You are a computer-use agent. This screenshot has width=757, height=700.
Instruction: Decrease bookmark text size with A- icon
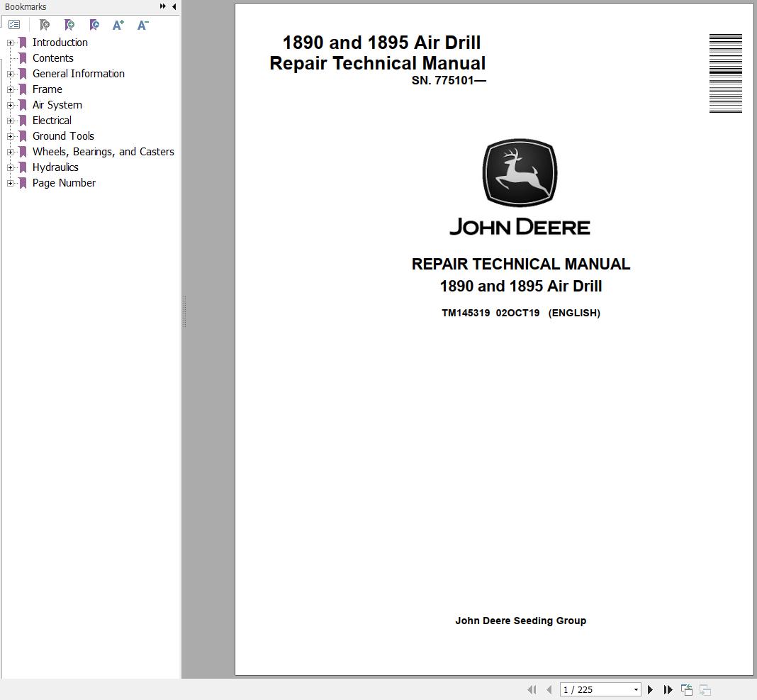pyautogui.click(x=142, y=23)
